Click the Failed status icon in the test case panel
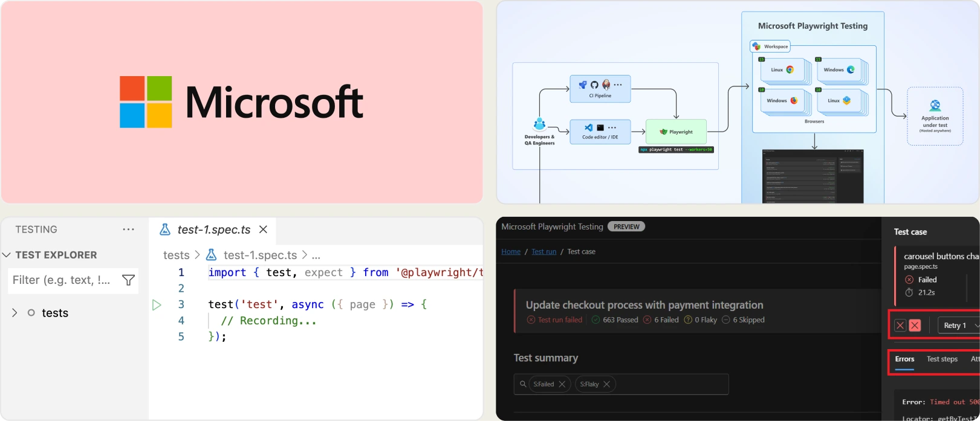Screen dimensions: 980x421 pyautogui.click(x=909, y=280)
